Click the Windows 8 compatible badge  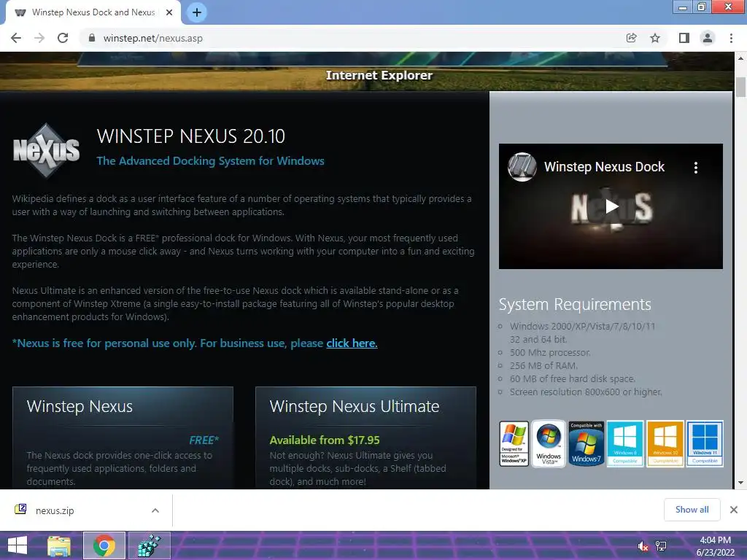pos(625,443)
